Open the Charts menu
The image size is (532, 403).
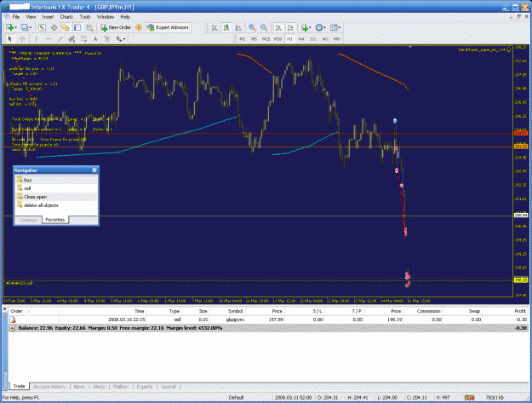[66, 17]
